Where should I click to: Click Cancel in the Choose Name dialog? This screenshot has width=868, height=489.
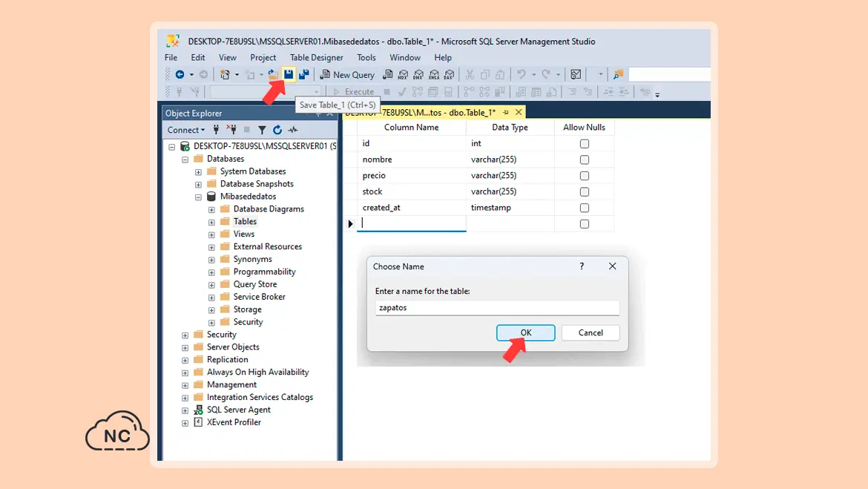(591, 333)
